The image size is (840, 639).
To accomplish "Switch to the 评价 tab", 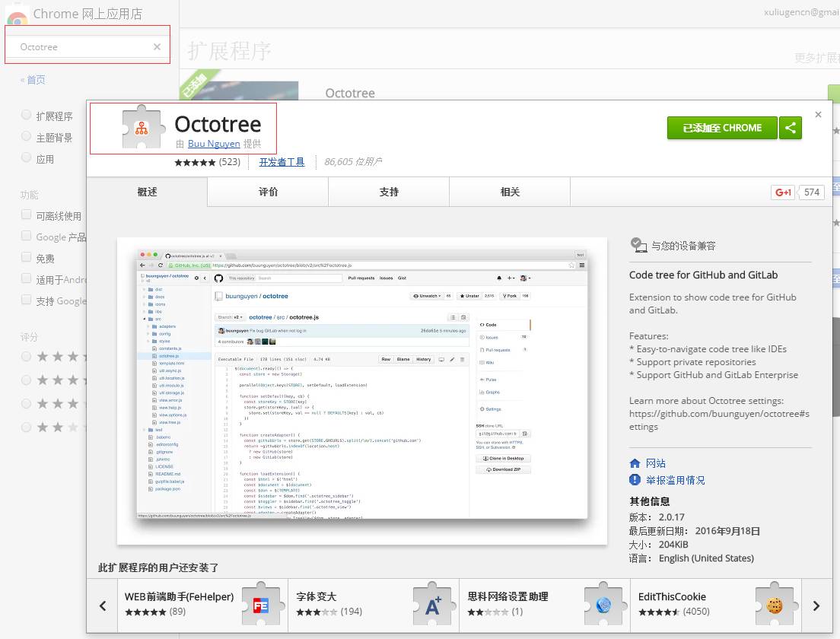I will click(x=268, y=192).
